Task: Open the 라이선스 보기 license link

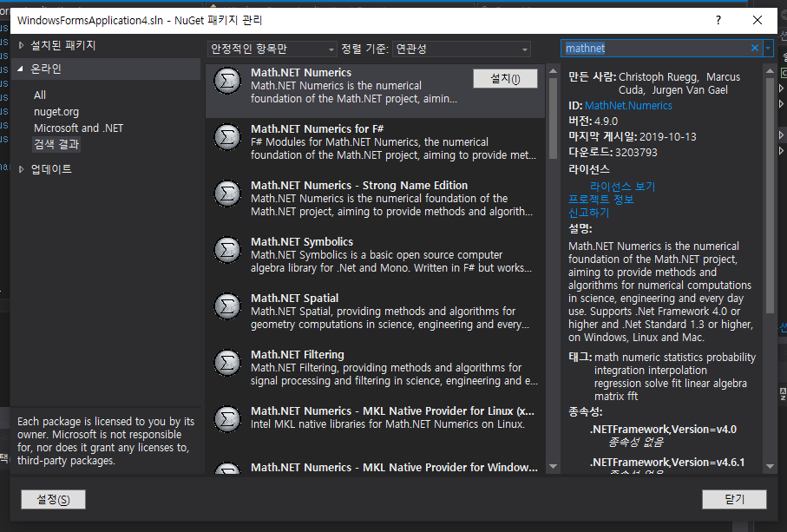Action: [622, 187]
